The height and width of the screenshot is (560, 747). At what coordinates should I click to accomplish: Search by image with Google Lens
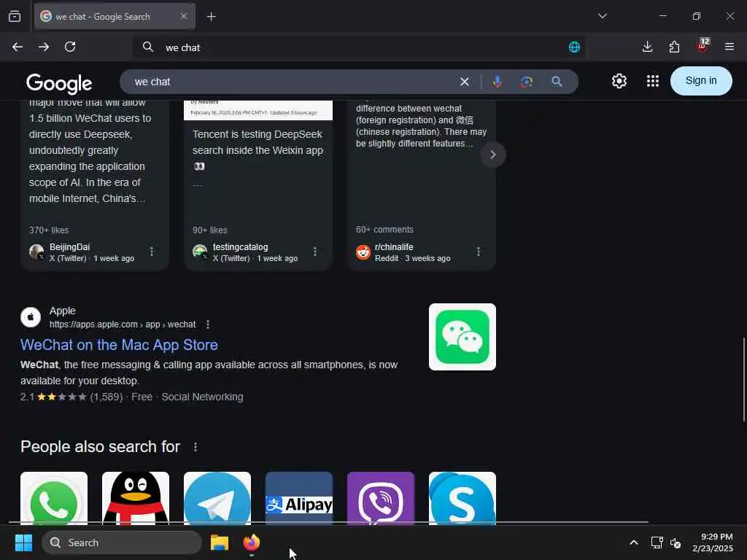point(527,82)
